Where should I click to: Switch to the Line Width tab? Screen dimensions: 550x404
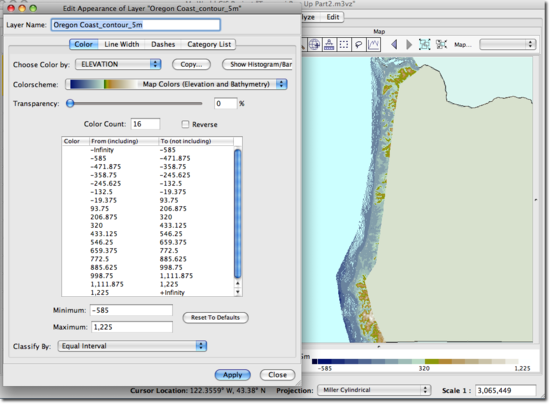(122, 44)
